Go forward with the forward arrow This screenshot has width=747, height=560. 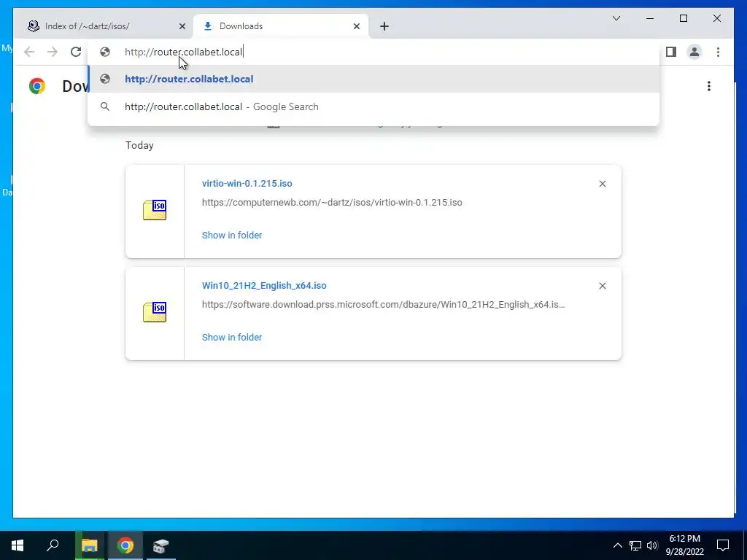(53, 52)
